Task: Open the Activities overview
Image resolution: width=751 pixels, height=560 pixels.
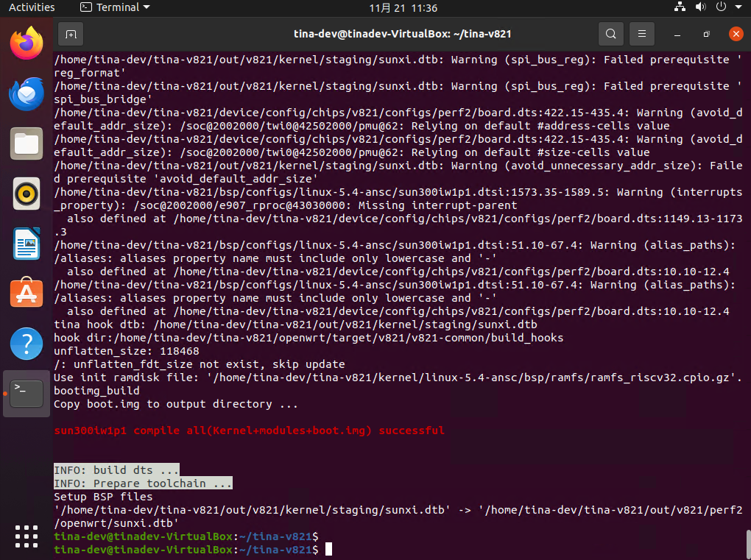Action: pos(32,7)
